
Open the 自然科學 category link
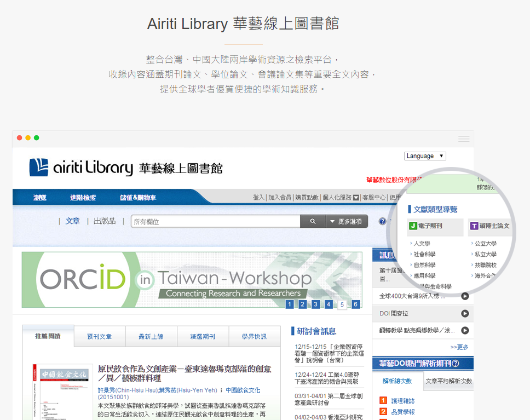point(424,265)
